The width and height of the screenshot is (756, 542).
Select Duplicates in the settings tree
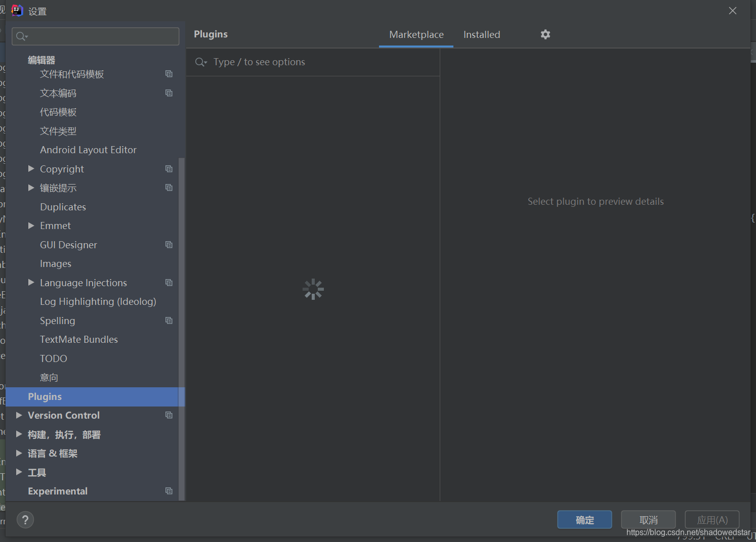(63, 207)
